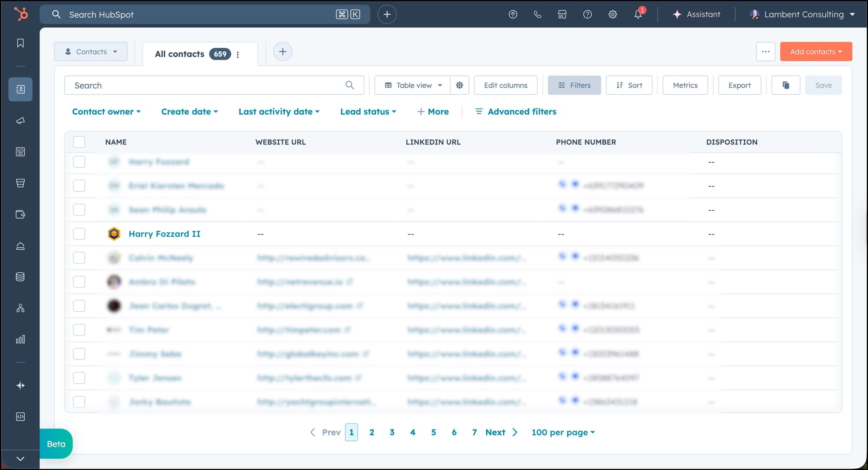Image resolution: width=868 pixels, height=470 pixels.
Task: Click the table view settings gear
Action: 460,85
